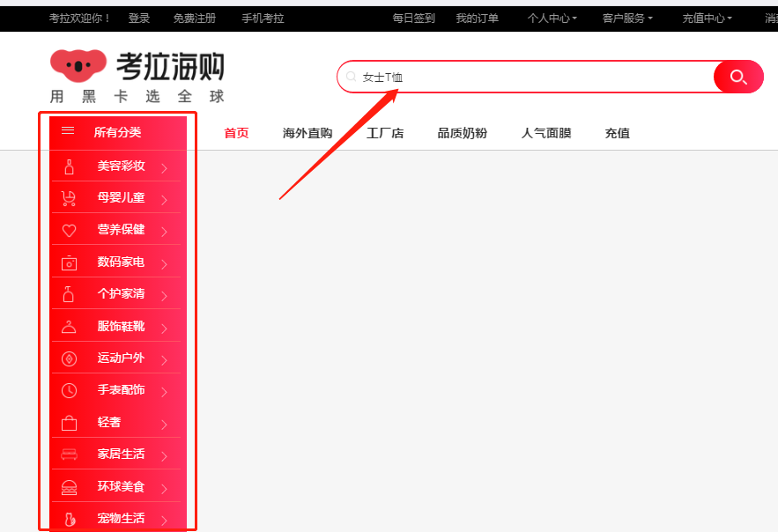Click the heart icon for 营养保健
This screenshot has height=532, width=778.
coord(69,231)
